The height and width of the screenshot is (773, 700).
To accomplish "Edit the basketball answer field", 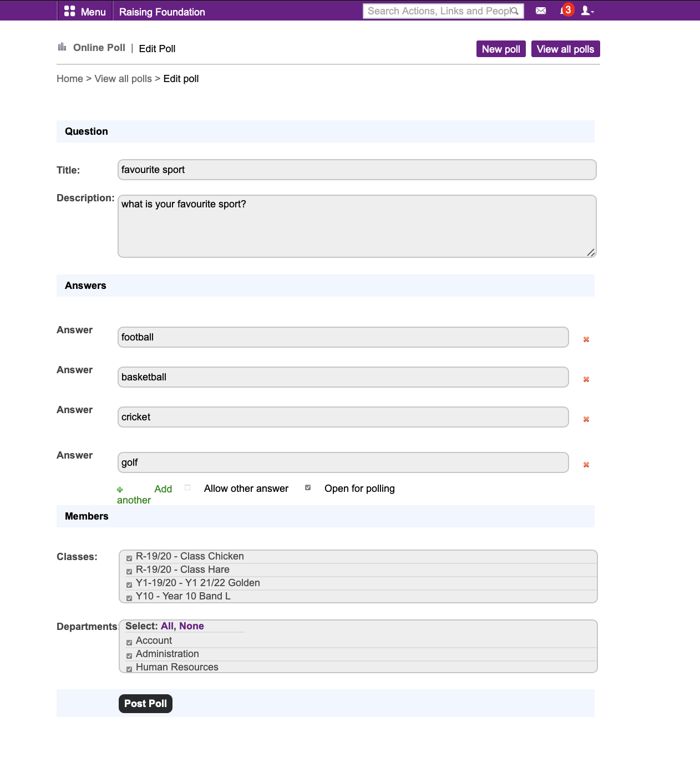I will 343,377.
